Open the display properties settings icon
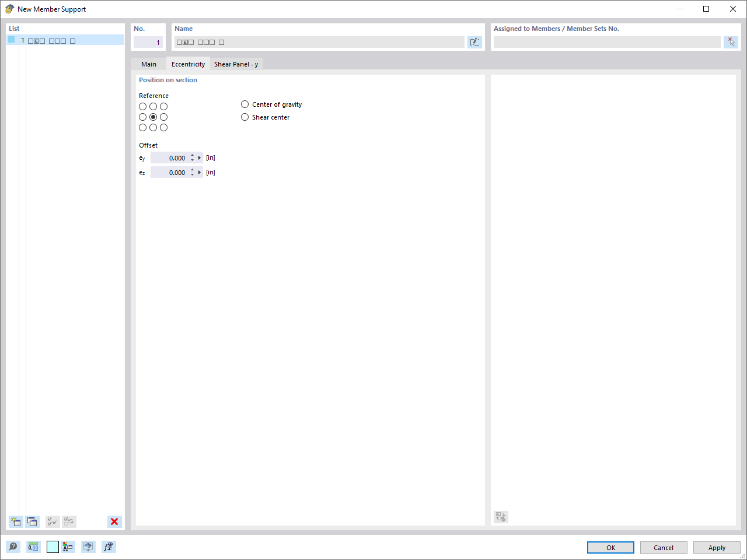This screenshot has width=747, height=560. pos(68,547)
